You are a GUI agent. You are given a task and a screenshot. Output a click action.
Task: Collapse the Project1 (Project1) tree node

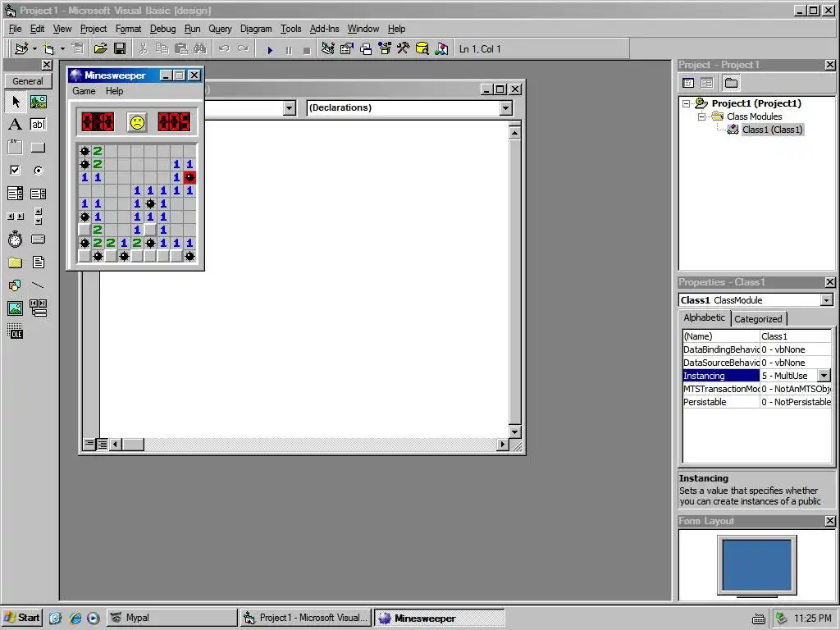click(x=687, y=103)
